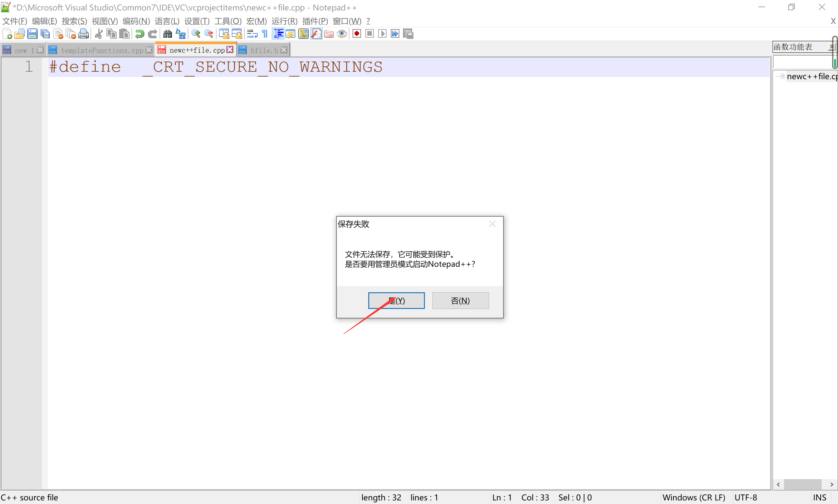Viewport: 838px width, 504px height.
Task: Click the Save All toolbar icon
Action: (x=46, y=34)
